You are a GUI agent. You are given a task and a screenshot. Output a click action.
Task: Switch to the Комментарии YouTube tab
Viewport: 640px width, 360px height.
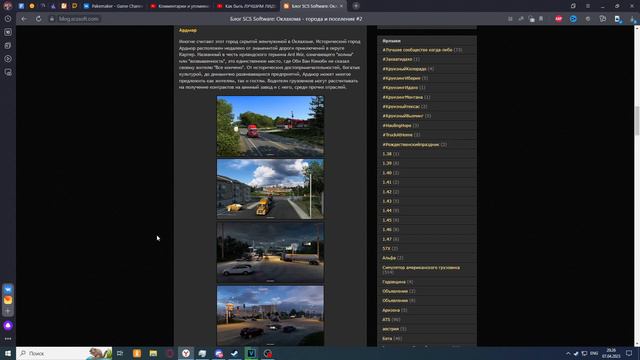180,6
